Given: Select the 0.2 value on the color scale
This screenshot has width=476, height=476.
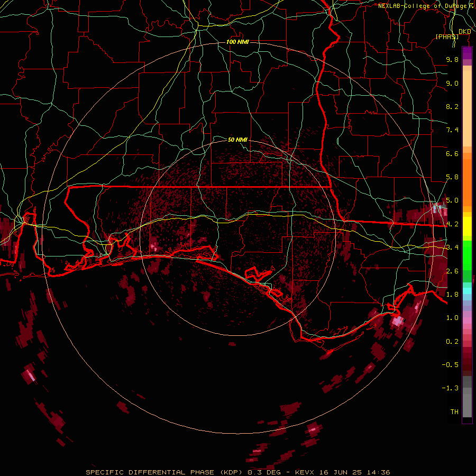Looking at the screenshot, I should [452, 342].
